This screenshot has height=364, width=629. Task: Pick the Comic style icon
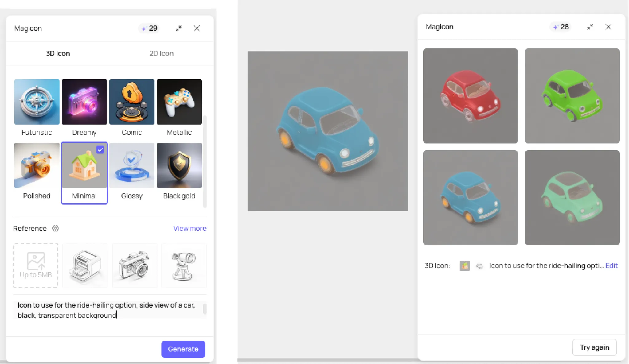coord(132,102)
